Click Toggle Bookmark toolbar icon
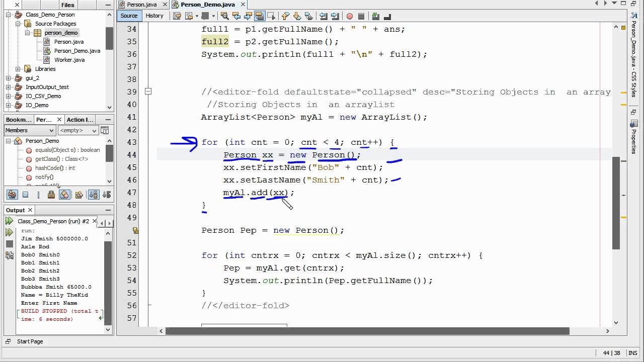Image resolution: width=644 pixels, height=362 pixels. pos(308,16)
